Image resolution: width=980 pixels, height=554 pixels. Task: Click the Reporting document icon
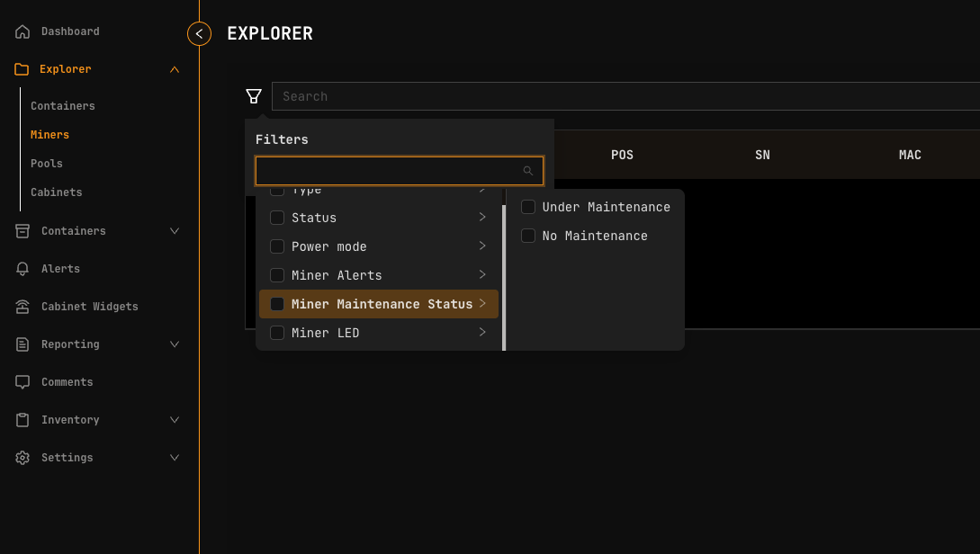pyautogui.click(x=22, y=344)
